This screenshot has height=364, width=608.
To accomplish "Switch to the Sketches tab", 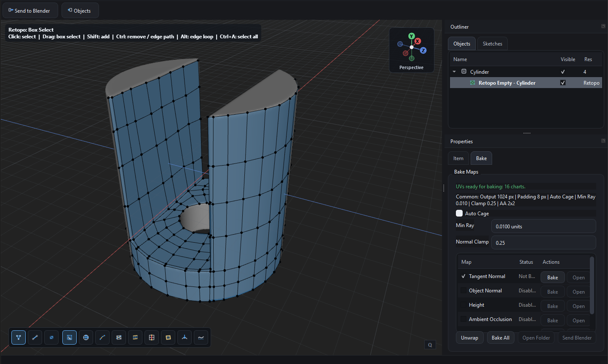I will coord(493,44).
